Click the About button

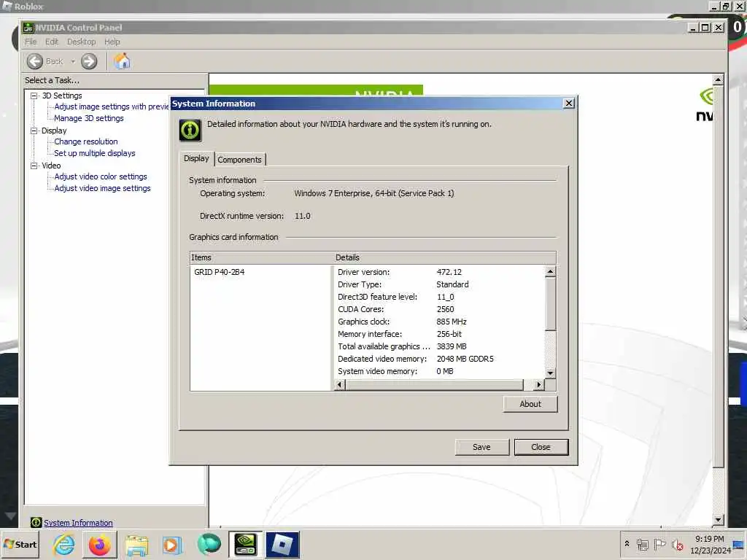pyautogui.click(x=530, y=404)
